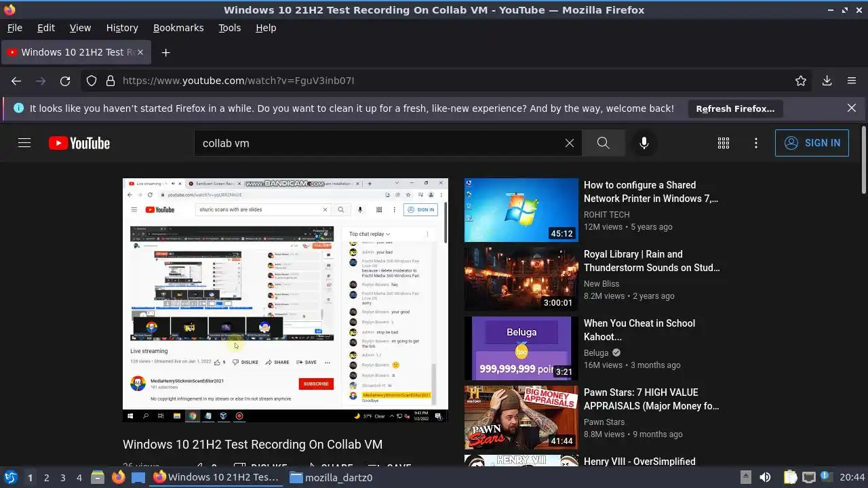Viewport: 868px width, 488px height.
Task: Open file manager launcher in taskbar
Action: [98, 477]
